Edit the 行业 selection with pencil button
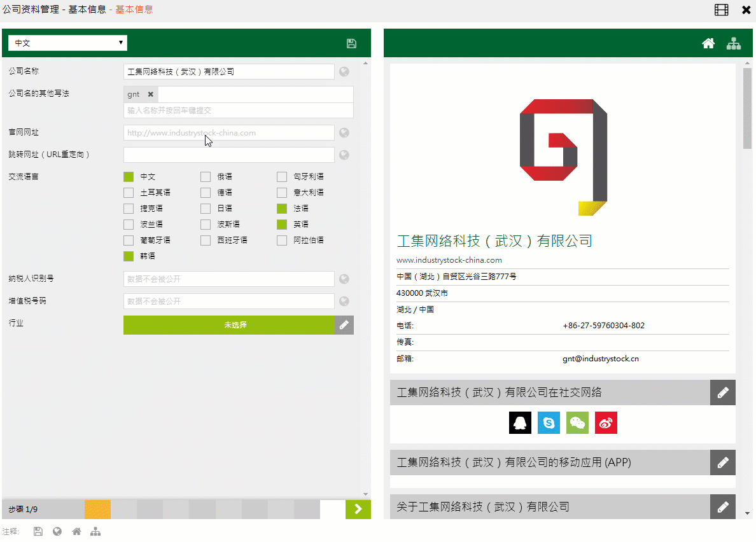 [344, 325]
